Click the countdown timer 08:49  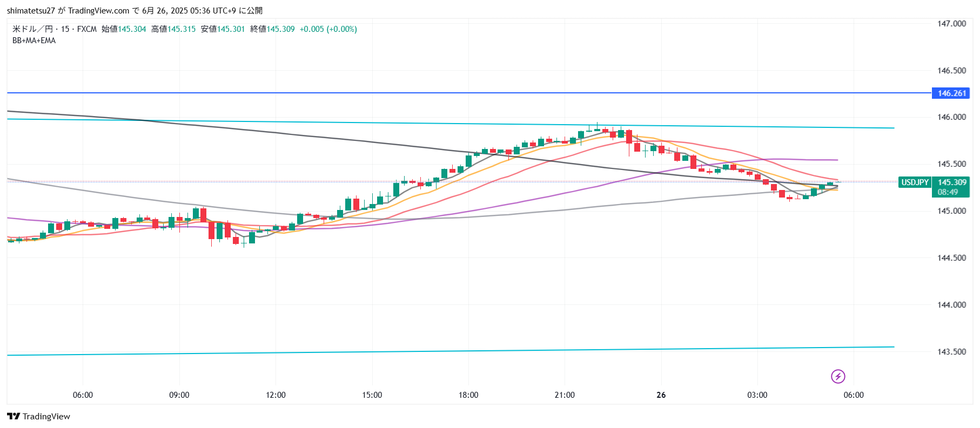click(948, 192)
